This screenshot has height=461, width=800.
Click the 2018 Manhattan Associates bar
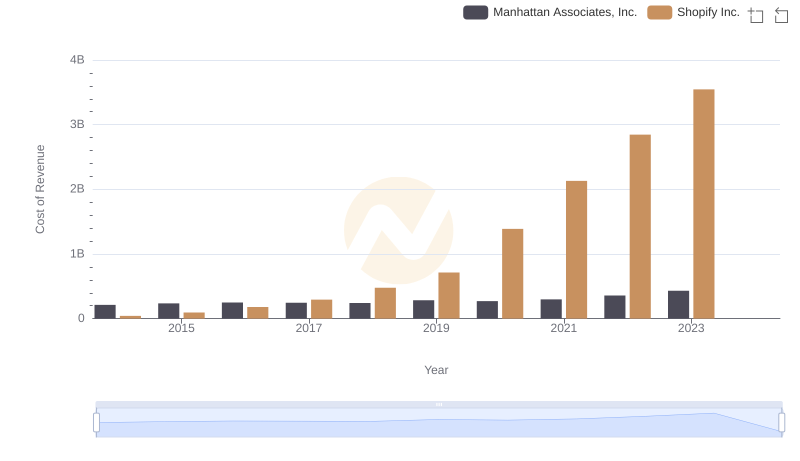coord(360,311)
